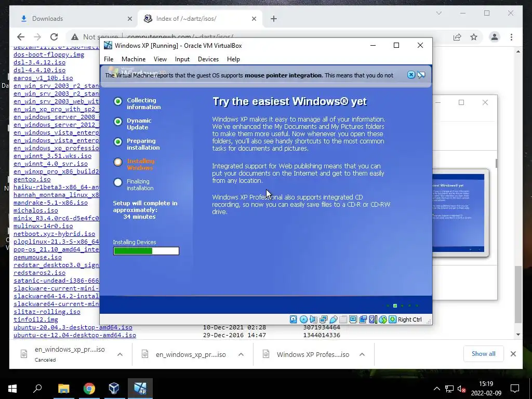This screenshot has width=532, height=399.
Task: Open the mulinux-14r0.iso link
Action: point(43,226)
